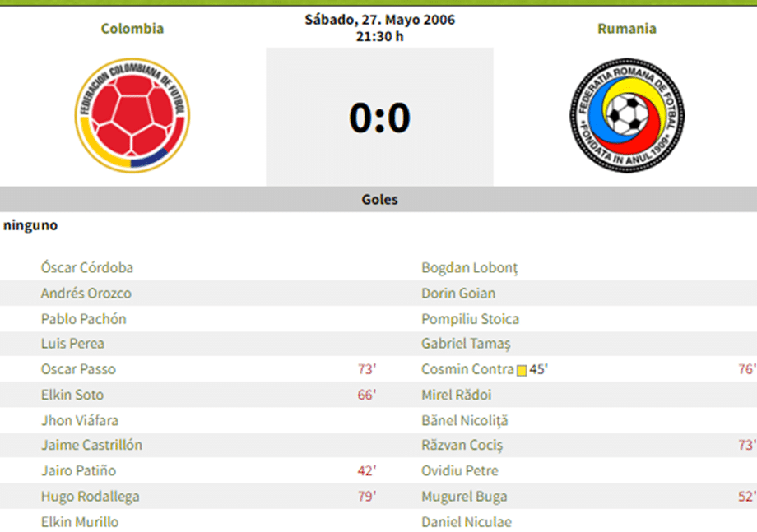Open Mugurel Buga's profile link
This screenshot has width=757, height=532.
tap(464, 497)
